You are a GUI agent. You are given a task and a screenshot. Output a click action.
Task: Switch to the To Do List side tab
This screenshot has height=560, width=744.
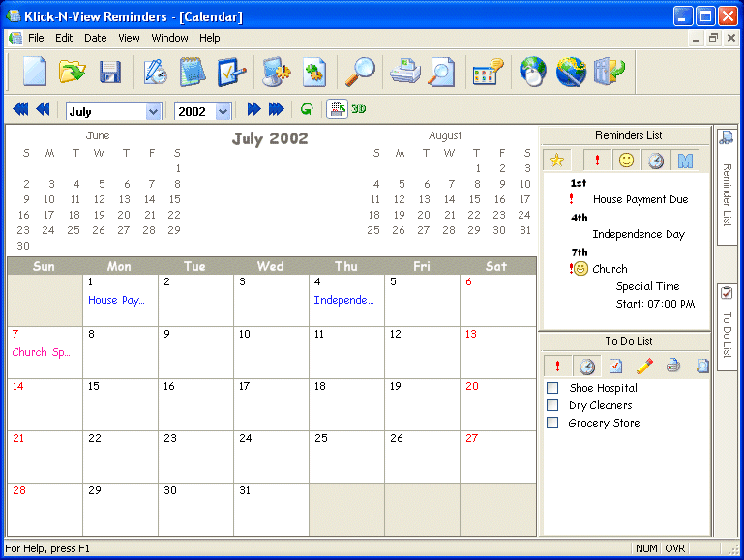point(727,327)
